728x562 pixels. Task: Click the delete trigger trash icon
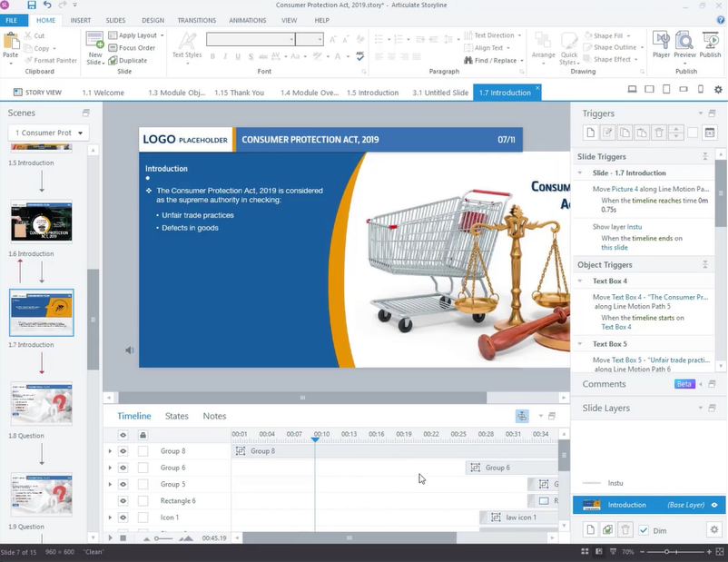[659, 133]
